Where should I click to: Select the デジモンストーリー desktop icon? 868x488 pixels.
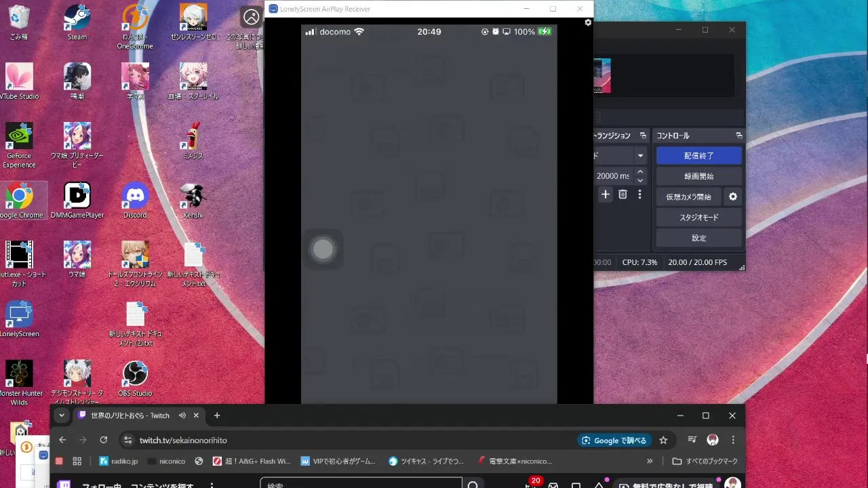[x=77, y=383]
